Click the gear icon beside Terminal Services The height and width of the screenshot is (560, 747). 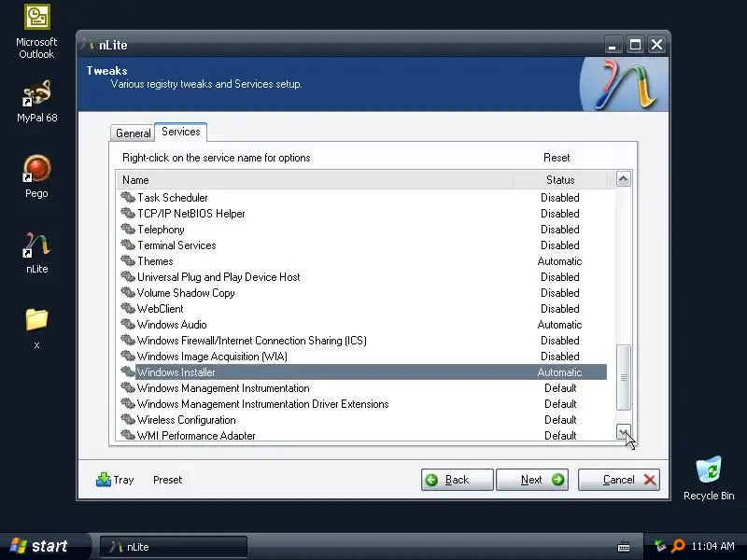coord(128,245)
